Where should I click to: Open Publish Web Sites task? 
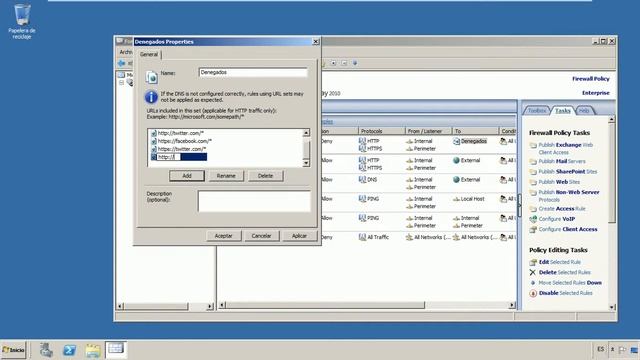point(559,182)
